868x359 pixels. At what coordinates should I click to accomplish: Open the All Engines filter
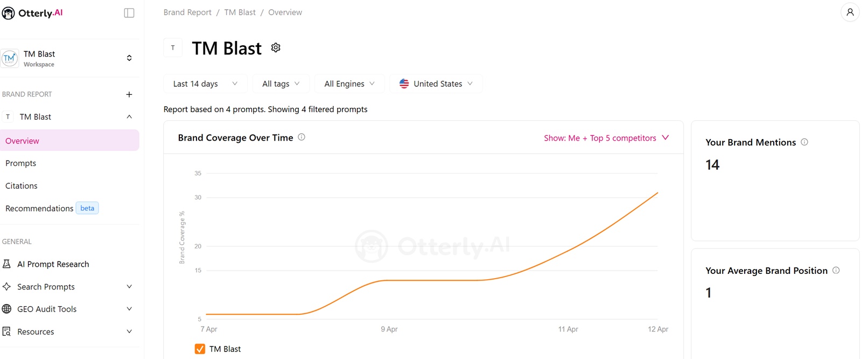[349, 84]
